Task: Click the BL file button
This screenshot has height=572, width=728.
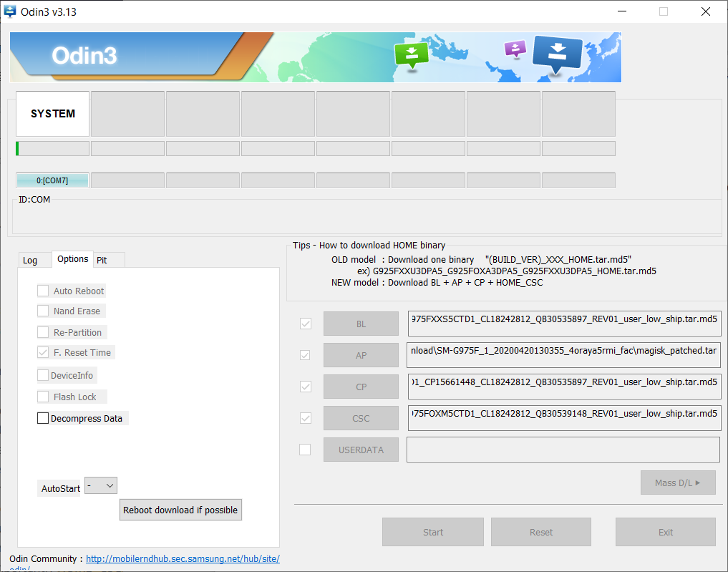Action: coord(361,324)
